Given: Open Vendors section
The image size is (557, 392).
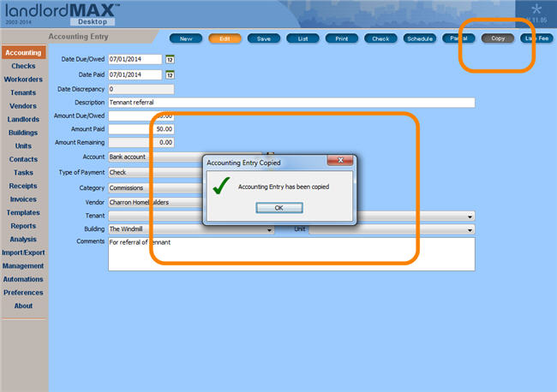Looking at the screenshot, I should coord(23,106).
